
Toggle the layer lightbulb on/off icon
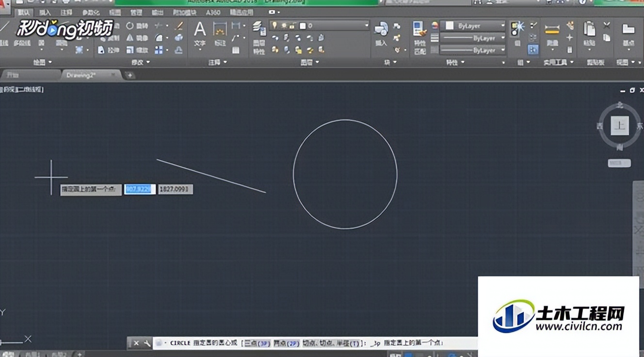[274, 25]
